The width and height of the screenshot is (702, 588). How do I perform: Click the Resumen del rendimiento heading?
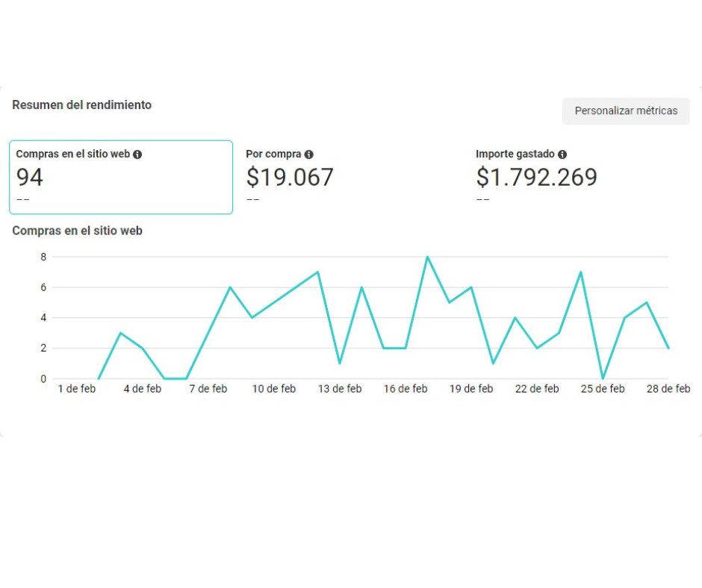pos(82,105)
